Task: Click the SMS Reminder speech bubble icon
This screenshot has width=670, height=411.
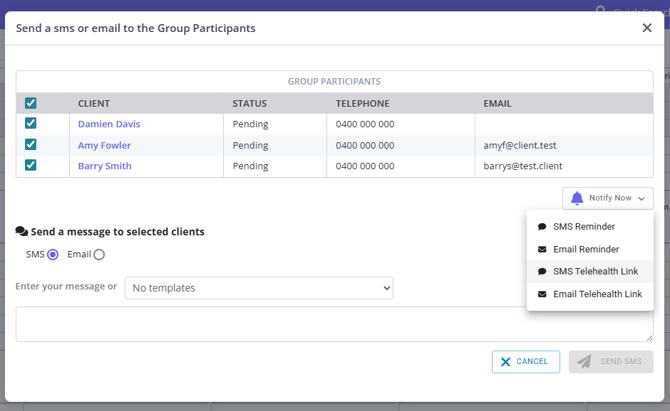Action: pyautogui.click(x=542, y=227)
